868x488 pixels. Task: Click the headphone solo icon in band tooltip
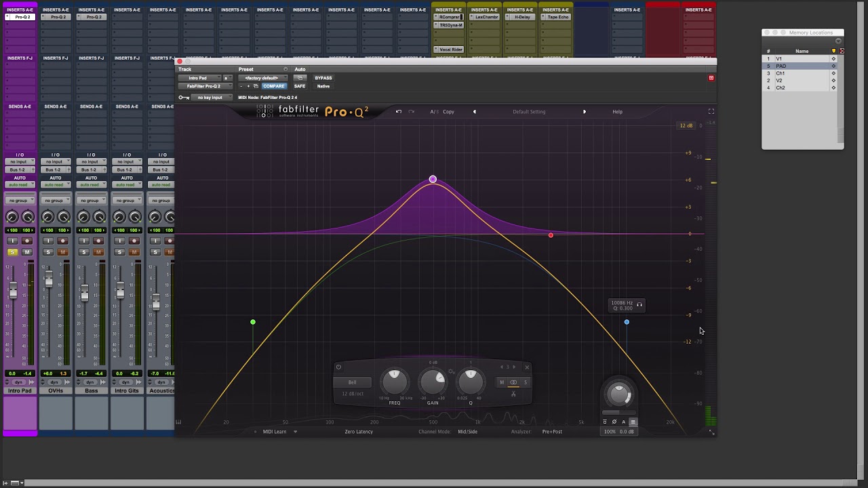[639, 304]
